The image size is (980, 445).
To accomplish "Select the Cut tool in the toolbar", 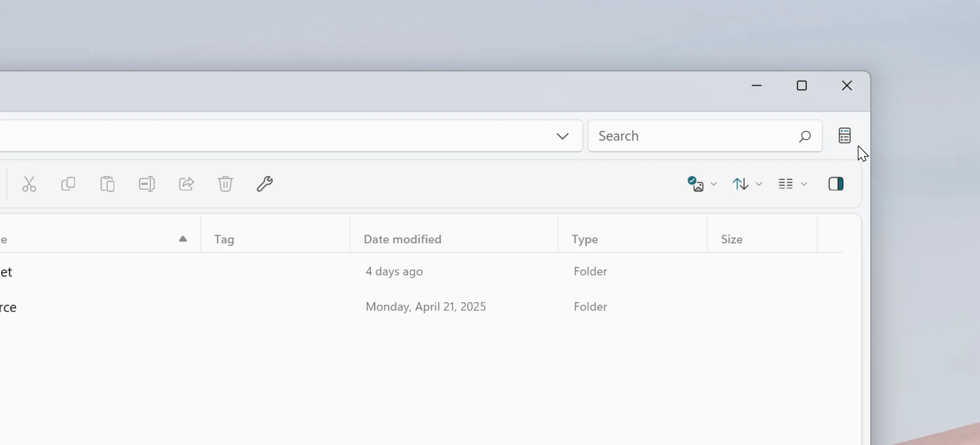I will (29, 184).
